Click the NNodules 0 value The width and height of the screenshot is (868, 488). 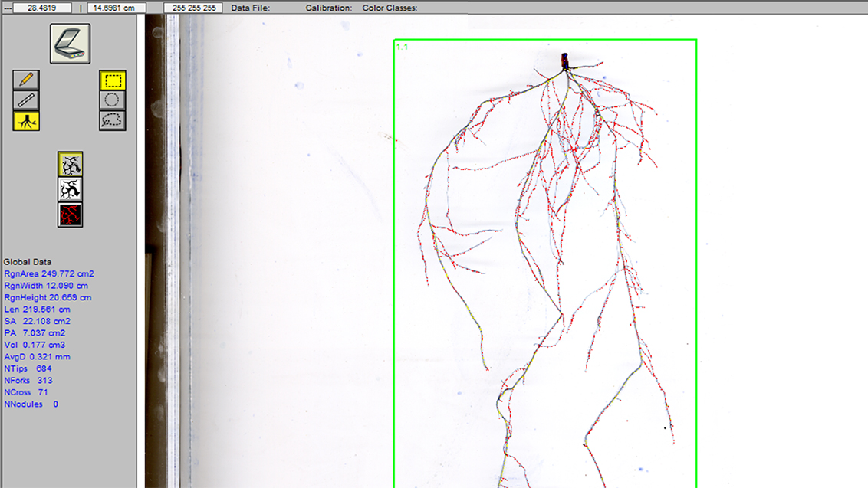click(31, 404)
